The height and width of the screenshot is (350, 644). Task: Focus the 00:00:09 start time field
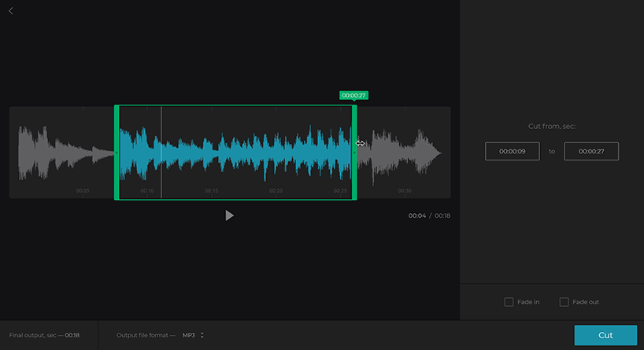pyautogui.click(x=513, y=151)
